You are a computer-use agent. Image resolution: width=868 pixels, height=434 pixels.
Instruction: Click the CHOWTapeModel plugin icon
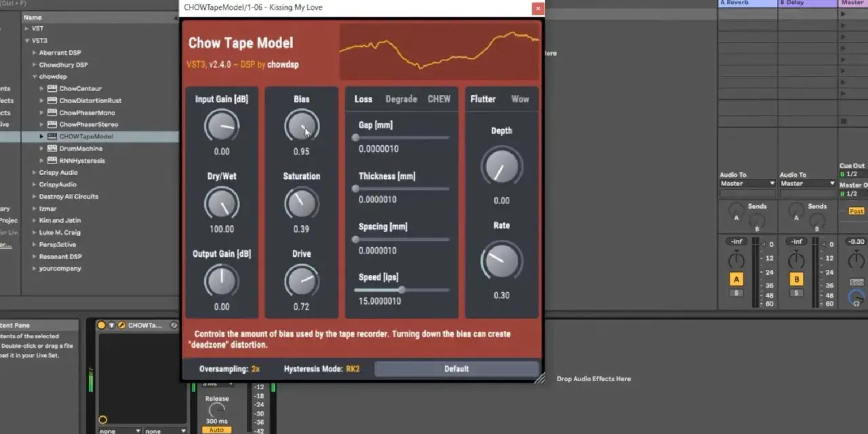click(52, 136)
